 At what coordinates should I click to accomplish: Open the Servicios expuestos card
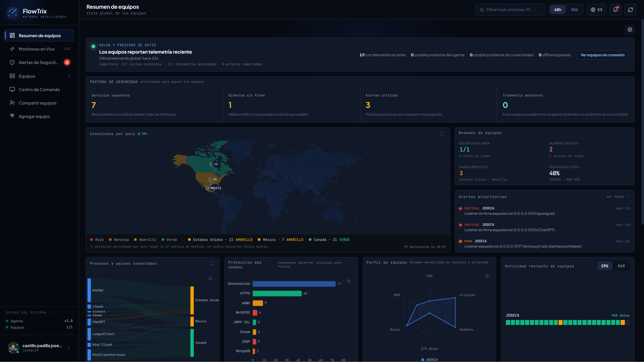point(155,105)
